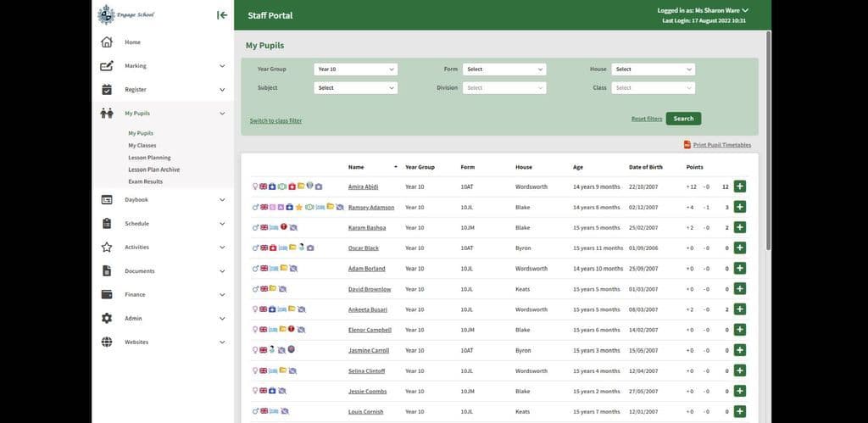The height and width of the screenshot is (423, 868).
Task: Open the House filter dropdown
Action: coord(653,70)
